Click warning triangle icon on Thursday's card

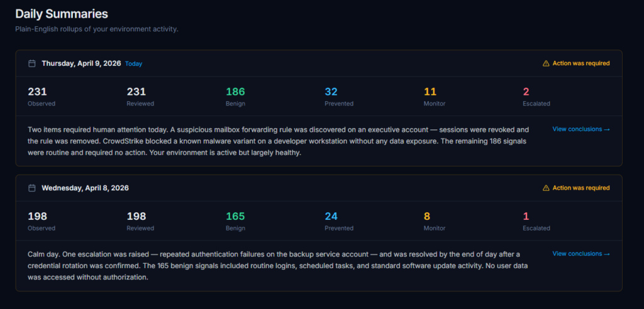coord(546,63)
